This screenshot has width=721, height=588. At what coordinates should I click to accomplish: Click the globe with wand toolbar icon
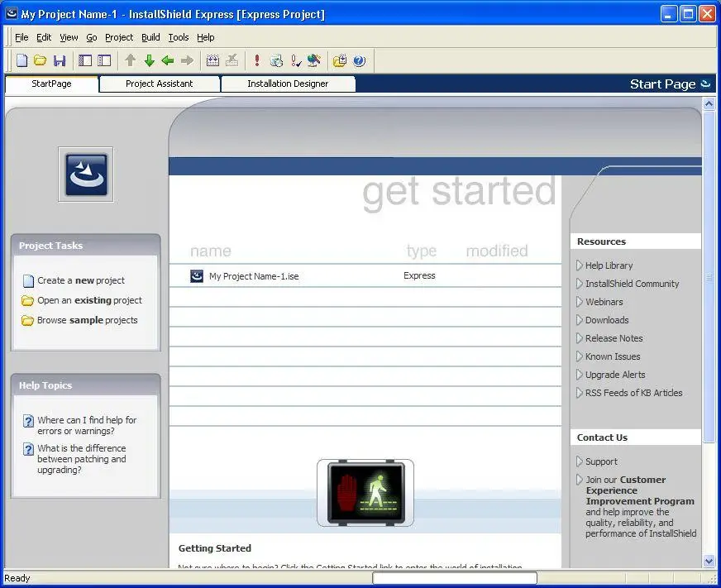(314, 60)
